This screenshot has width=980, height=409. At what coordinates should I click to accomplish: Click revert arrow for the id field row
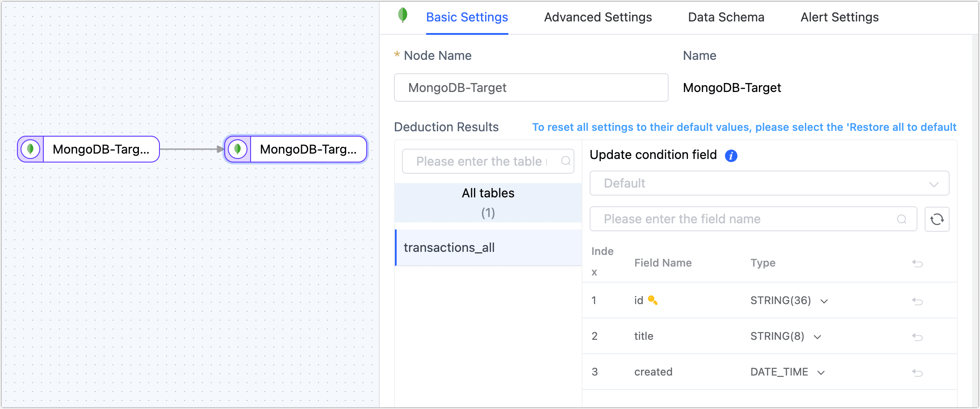(917, 301)
